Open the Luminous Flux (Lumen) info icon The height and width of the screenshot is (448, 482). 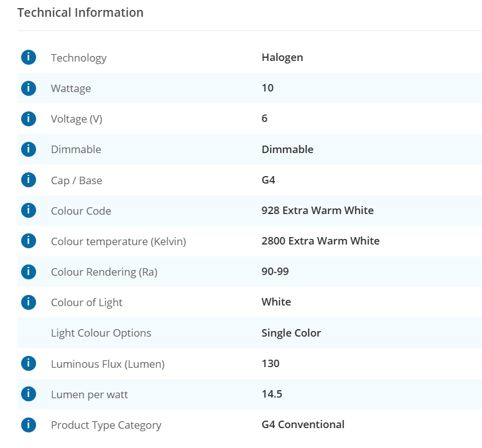pos(29,363)
